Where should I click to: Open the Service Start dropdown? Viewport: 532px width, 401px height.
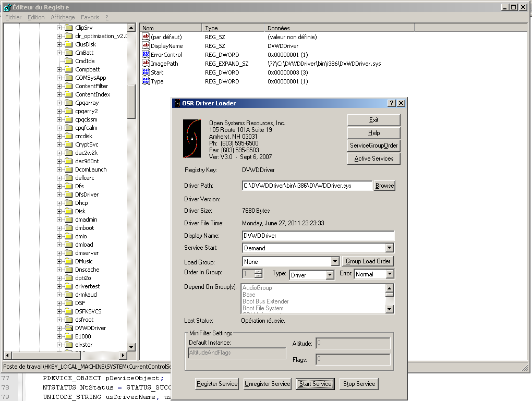point(390,248)
